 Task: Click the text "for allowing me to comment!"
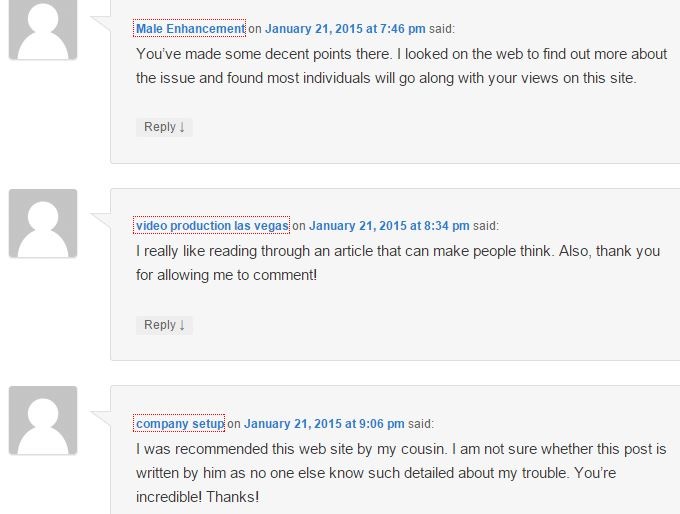coord(226,275)
